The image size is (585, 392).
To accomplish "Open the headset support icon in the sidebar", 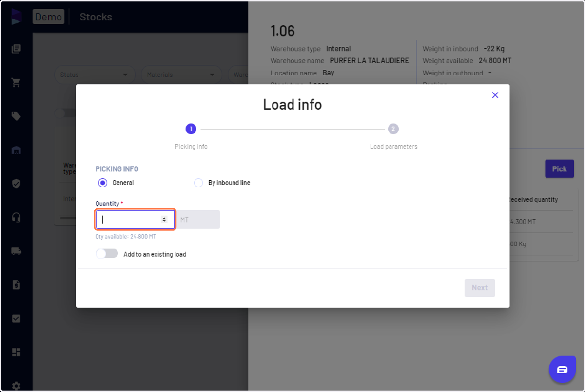I will [16, 217].
